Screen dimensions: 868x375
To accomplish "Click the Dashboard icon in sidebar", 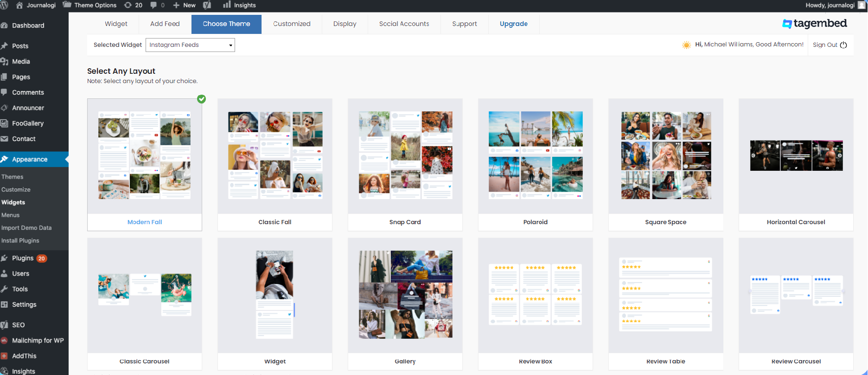I will tap(5, 26).
